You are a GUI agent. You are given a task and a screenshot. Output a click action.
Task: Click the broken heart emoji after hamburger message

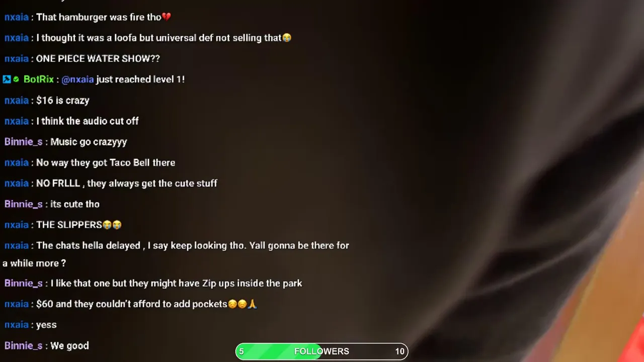(x=167, y=17)
